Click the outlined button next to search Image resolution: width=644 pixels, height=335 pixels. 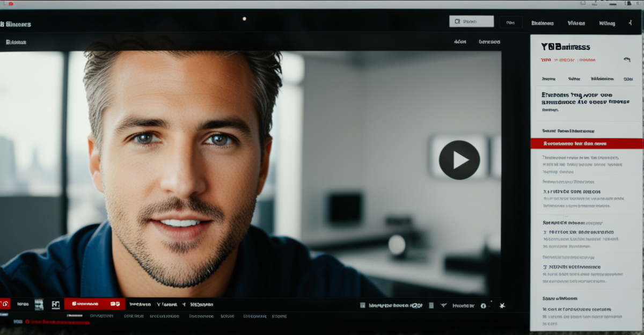(x=510, y=23)
